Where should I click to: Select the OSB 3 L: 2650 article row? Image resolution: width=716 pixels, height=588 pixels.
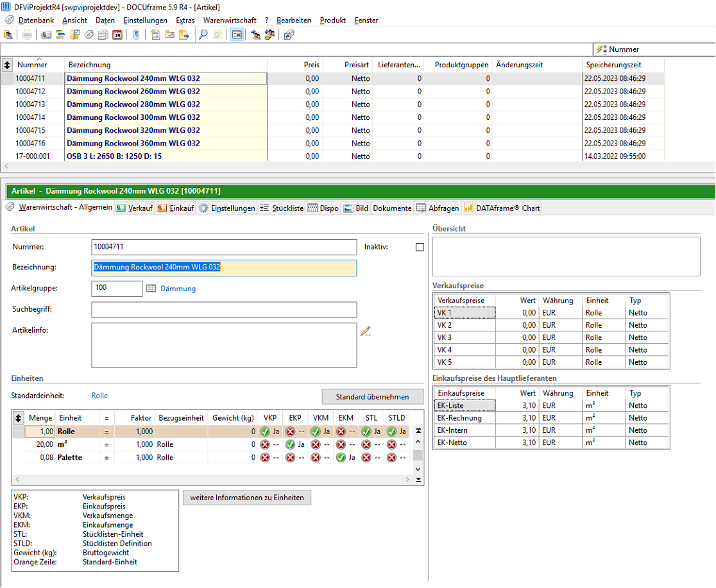pos(332,156)
